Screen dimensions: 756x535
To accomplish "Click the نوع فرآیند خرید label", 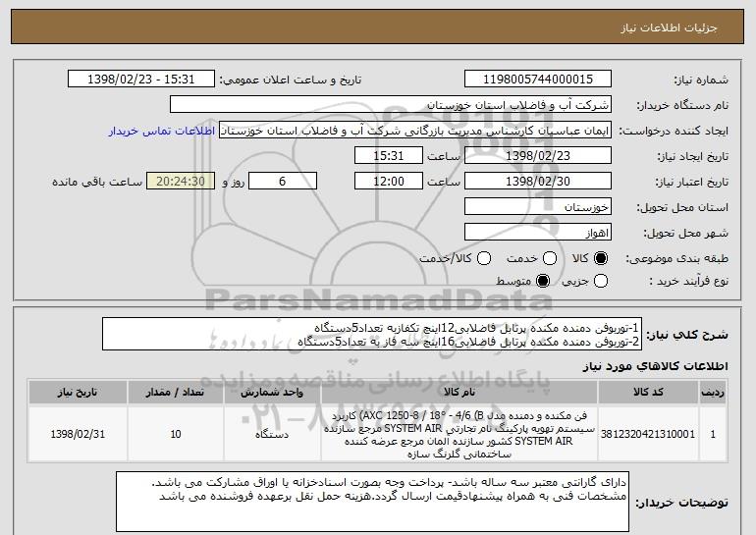I will coord(689,281).
